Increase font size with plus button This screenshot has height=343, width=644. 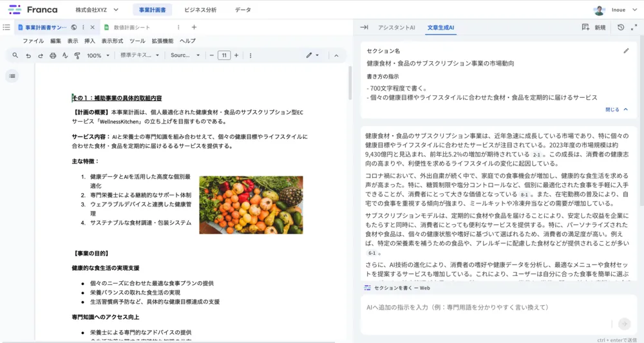(x=236, y=55)
